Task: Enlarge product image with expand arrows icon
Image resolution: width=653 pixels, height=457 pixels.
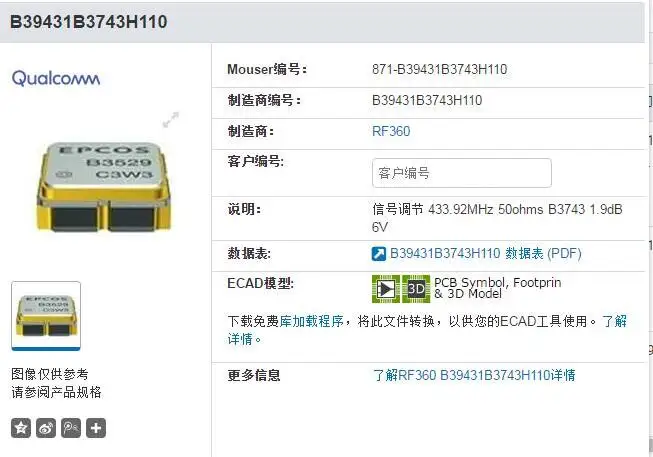Action: tap(170, 120)
